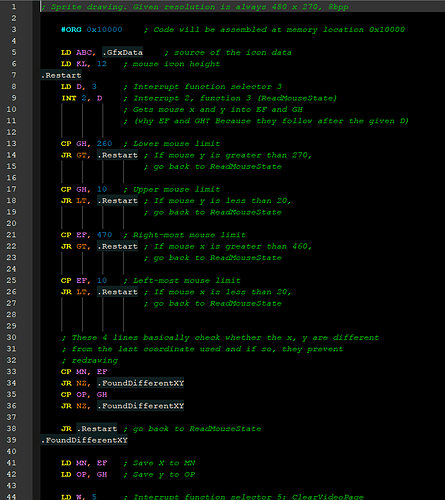
Task: Click the '; source of the icon data' comment
Action: (228, 53)
